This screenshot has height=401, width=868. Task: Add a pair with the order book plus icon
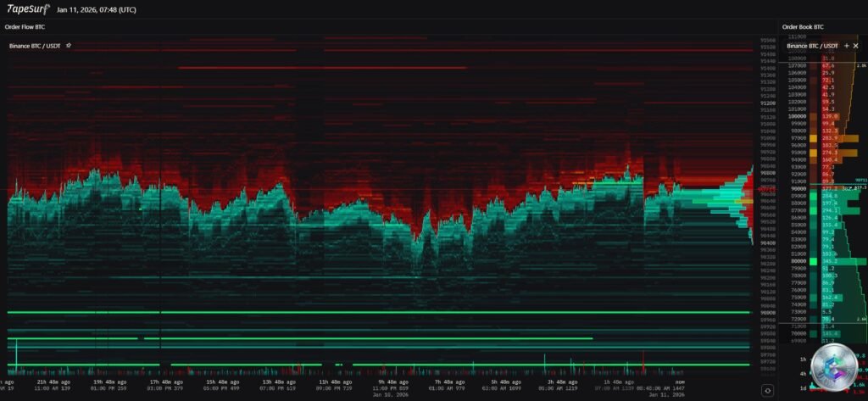pos(846,45)
